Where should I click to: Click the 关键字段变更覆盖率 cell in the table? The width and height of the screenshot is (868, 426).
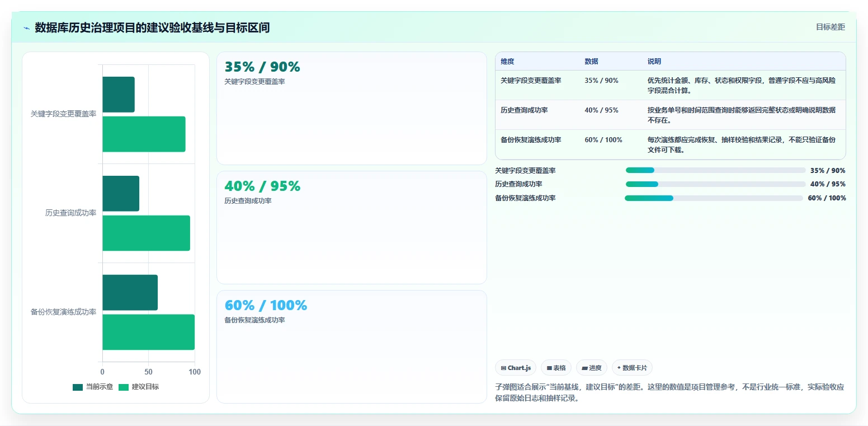[531, 81]
